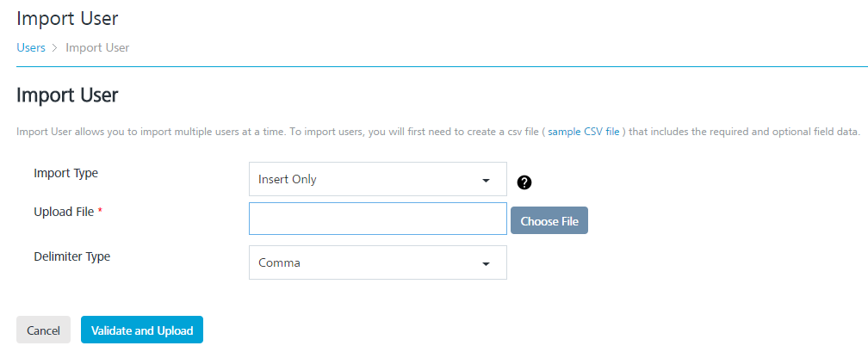The width and height of the screenshot is (868, 358).
Task: Open the sample CSV file link
Action: coord(584,133)
